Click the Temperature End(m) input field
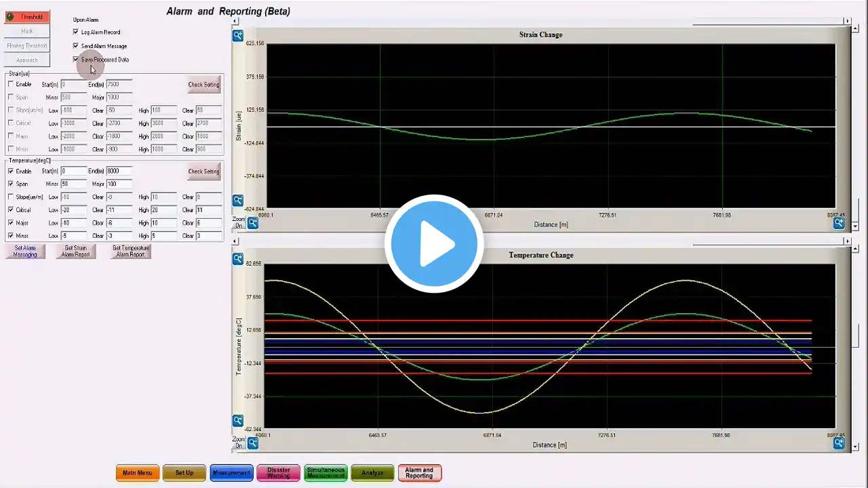 point(119,171)
